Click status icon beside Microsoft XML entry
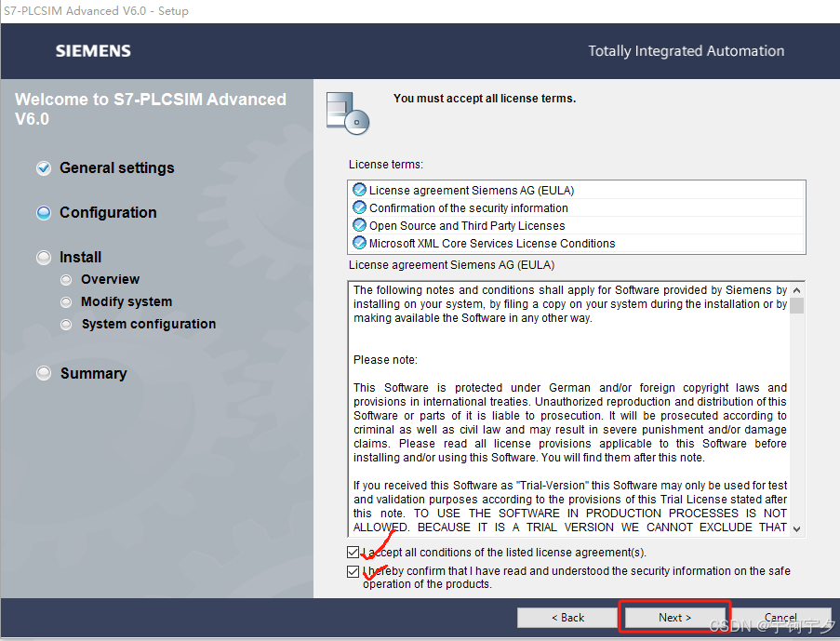Image resolution: width=840 pixels, height=641 pixels. point(359,243)
